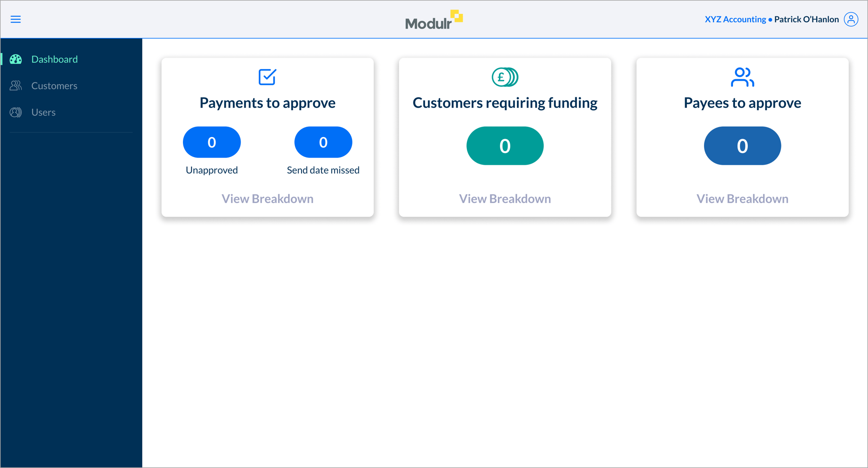View Breakdown for Customers requiring funding
This screenshot has width=868, height=468.
click(505, 198)
